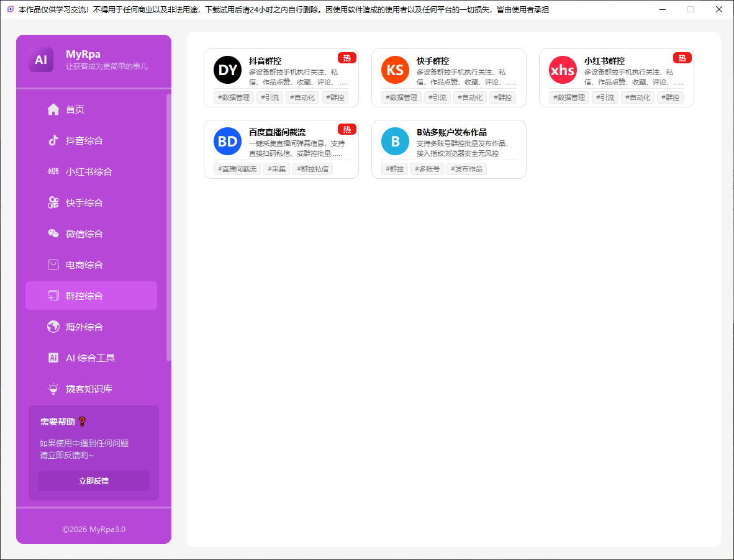Click #引流 tag on 快手群控 card

pos(437,97)
